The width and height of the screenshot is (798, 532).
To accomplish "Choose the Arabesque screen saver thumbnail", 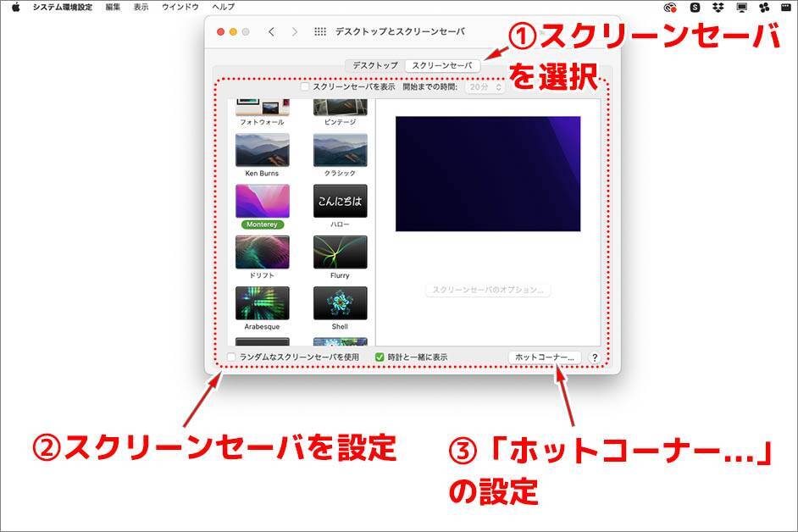I will [262, 303].
